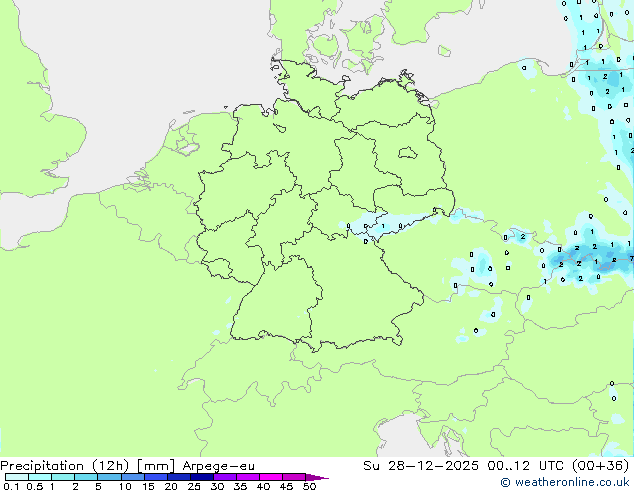Click the 40–45 mm magenta legend box
Image resolution: width=634 pixels, height=490 pixels.
click(271, 477)
